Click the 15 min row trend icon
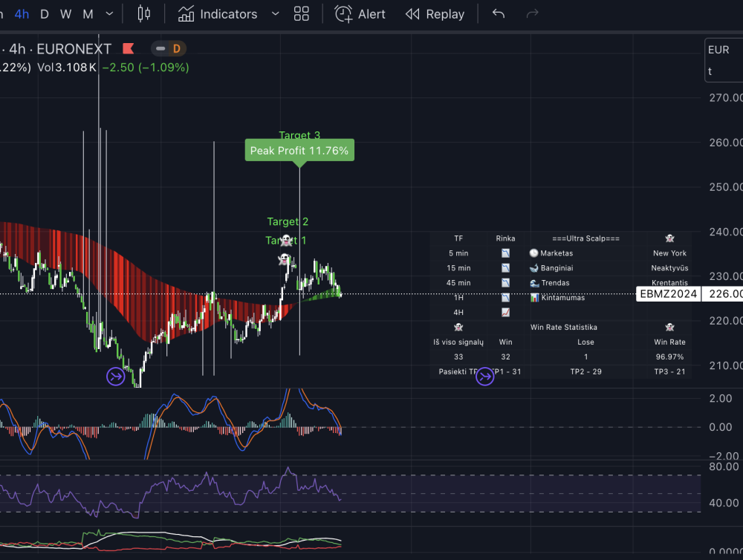 (505, 268)
